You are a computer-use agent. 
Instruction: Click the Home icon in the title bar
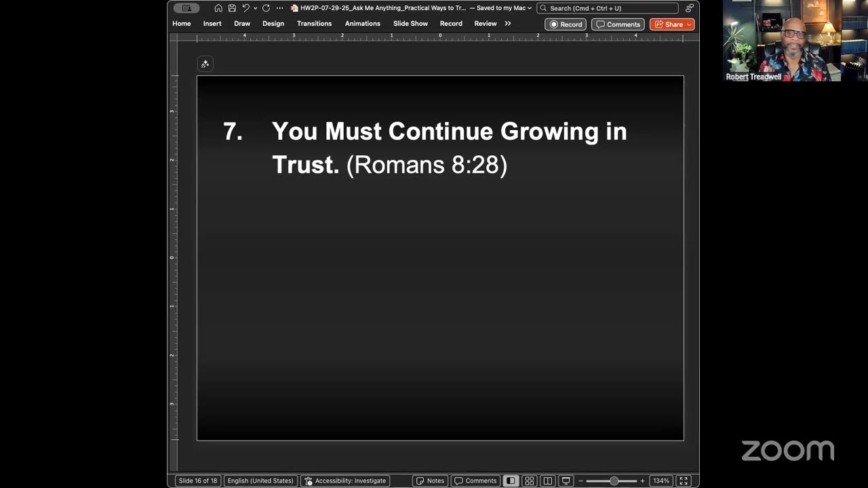tap(218, 8)
